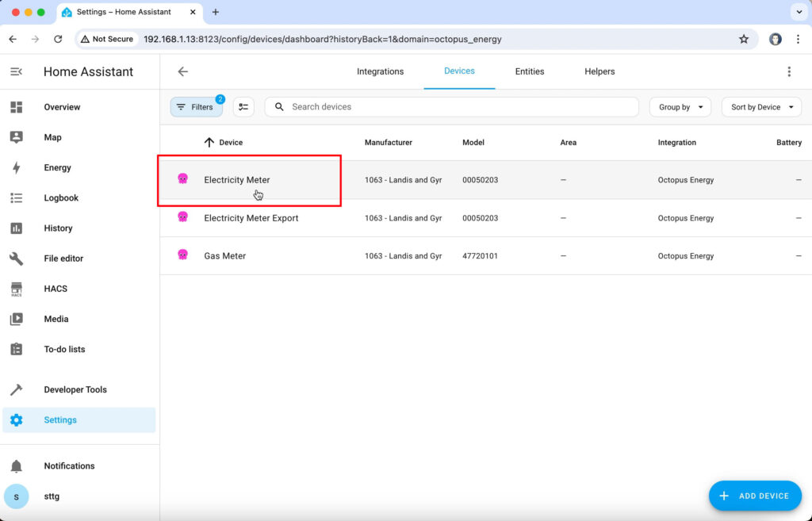The height and width of the screenshot is (521, 812).
Task: Sort by the Area column header
Action: pos(568,143)
